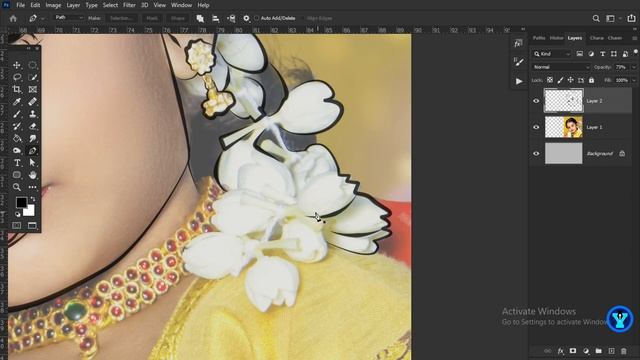Hide Layer 1 with its eye icon
This screenshot has width=640, height=360.
[x=536, y=127]
